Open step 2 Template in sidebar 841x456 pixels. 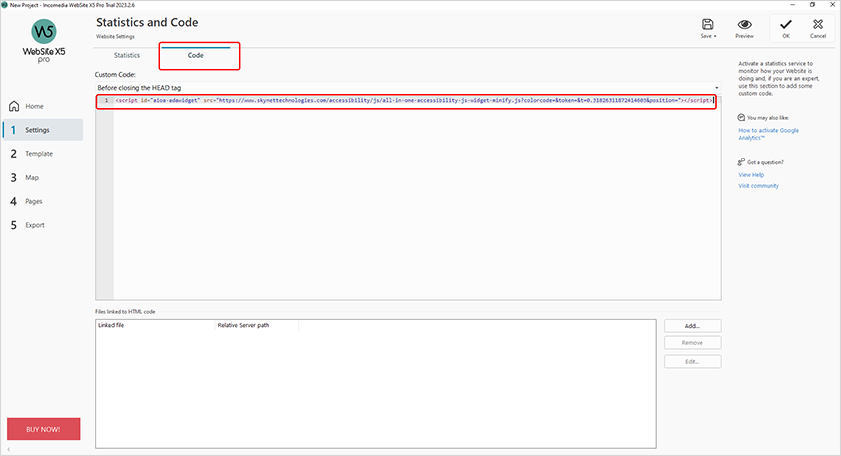pyautogui.click(x=39, y=154)
